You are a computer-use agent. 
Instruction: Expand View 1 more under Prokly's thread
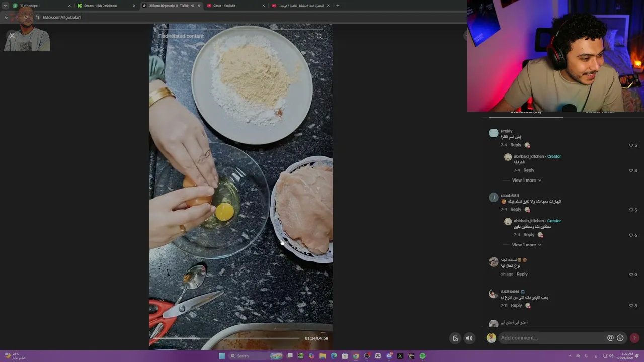click(x=527, y=180)
